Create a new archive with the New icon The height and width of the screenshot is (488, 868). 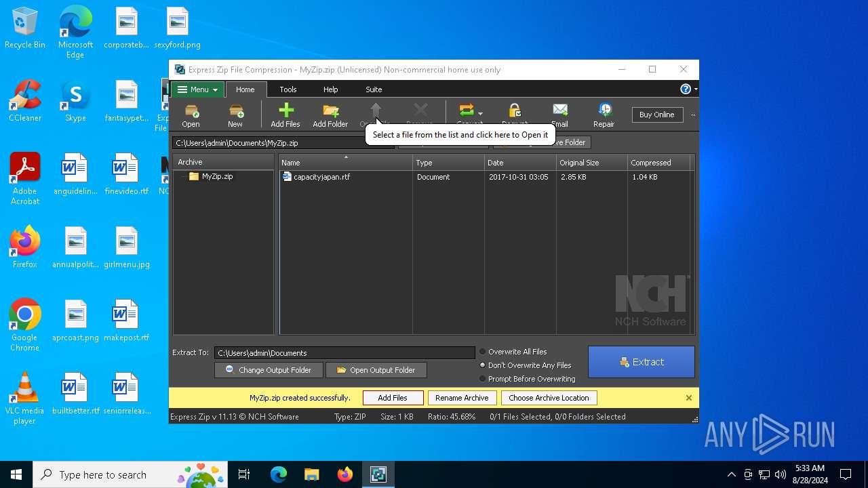coord(235,115)
